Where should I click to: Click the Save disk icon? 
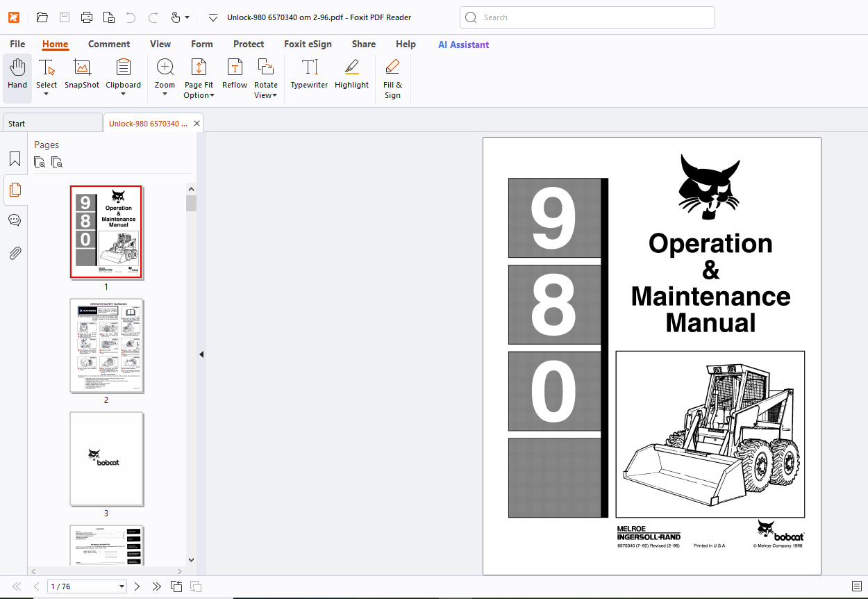click(64, 17)
